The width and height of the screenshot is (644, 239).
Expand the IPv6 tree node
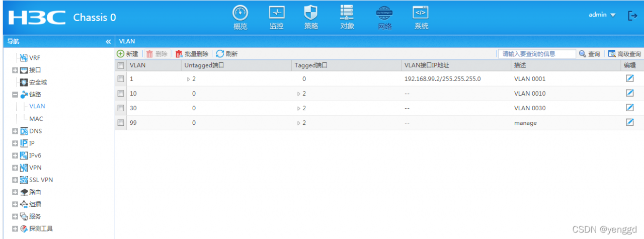[x=15, y=155]
